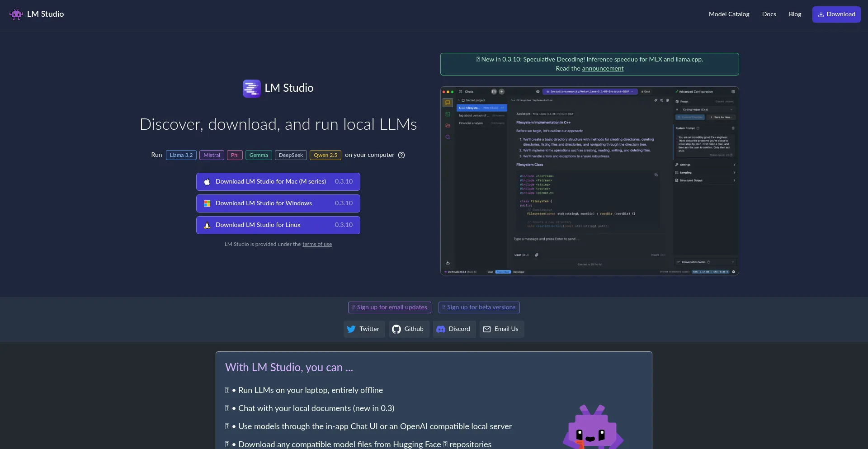The height and width of the screenshot is (449, 868).
Task: Sign up for beta versions
Action: tap(481, 307)
